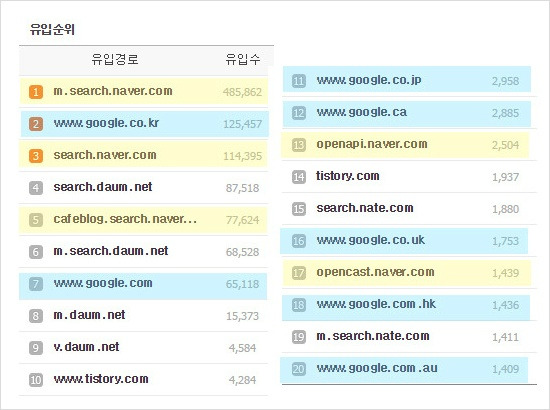The width and height of the screenshot is (550, 410).
Task: Click the count value 485,862
Action: click(x=242, y=92)
